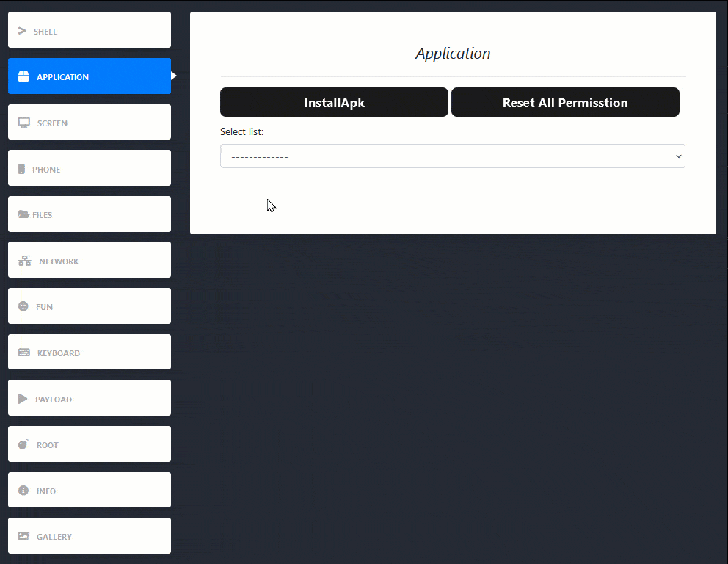Click the Network topology icon
This screenshot has width=728, height=564.
pos(25,261)
